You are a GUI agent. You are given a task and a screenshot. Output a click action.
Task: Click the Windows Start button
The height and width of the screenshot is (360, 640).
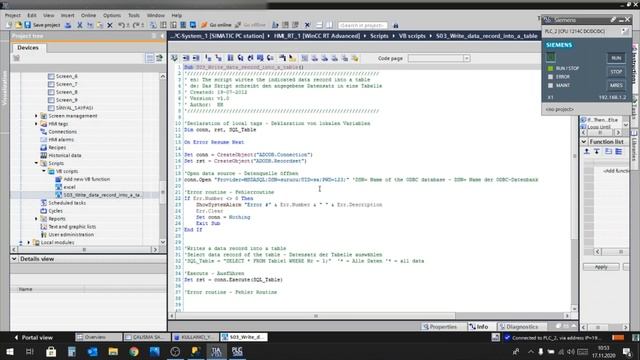[9, 351]
